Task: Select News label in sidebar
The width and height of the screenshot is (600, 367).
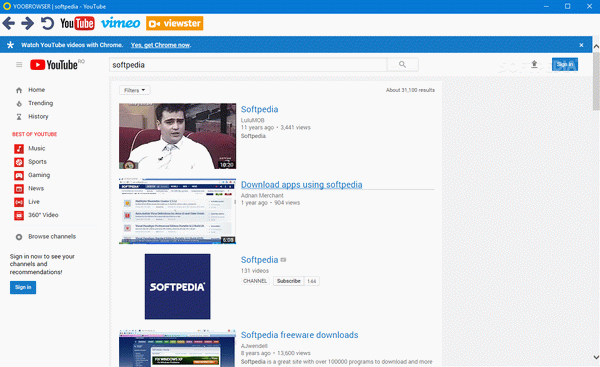Action: [x=36, y=188]
